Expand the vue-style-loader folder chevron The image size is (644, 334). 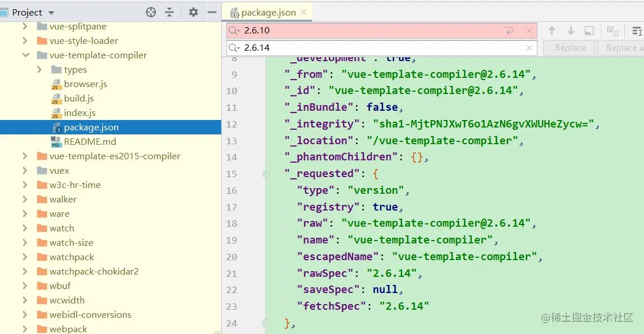click(x=25, y=41)
